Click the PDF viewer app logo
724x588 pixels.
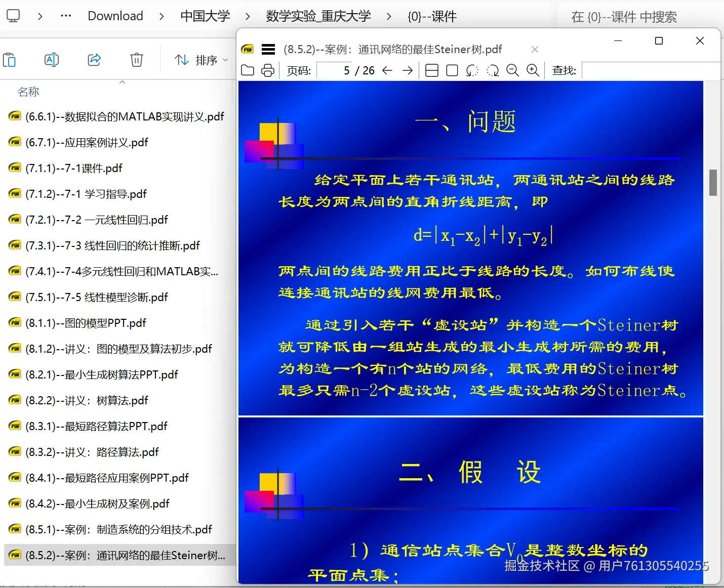[248, 49]
